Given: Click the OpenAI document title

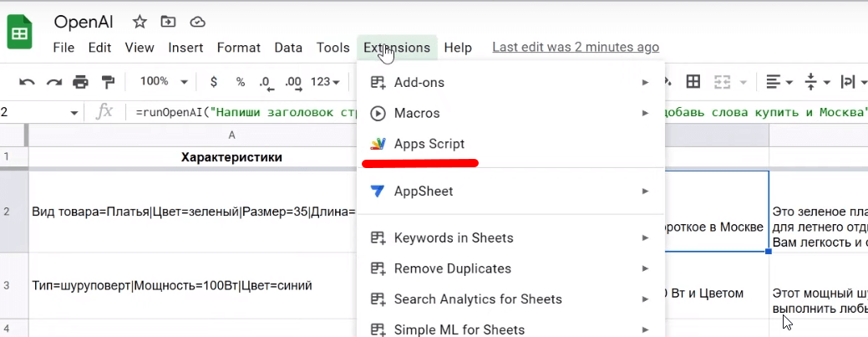Looking at the screenshot, I should click(x=84, y=23).
